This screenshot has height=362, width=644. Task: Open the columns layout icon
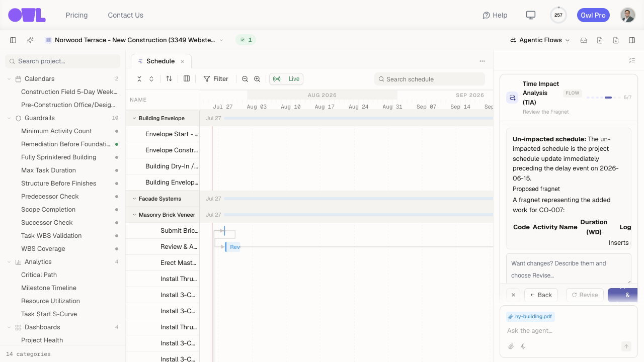coord(187,79)
